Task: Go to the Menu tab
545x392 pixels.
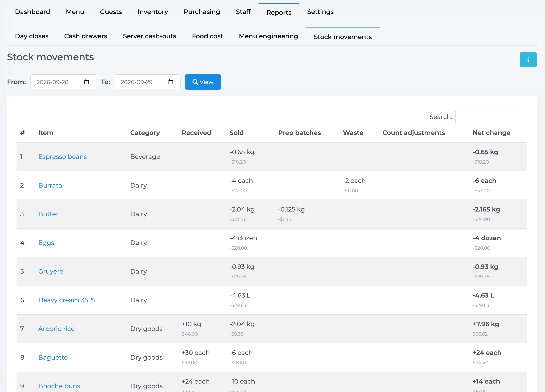Action: [x=75, y=12]
